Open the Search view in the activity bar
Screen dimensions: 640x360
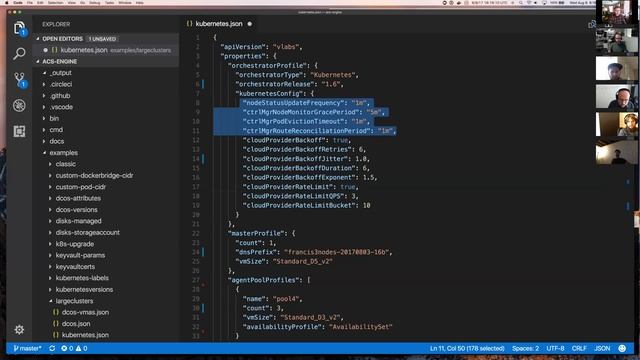(x=19, y=53)
